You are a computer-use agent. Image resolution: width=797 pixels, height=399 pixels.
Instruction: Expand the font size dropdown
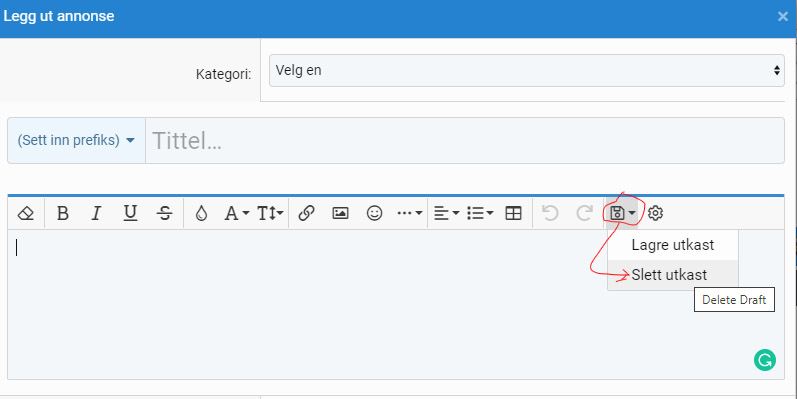tap(270, 213)
